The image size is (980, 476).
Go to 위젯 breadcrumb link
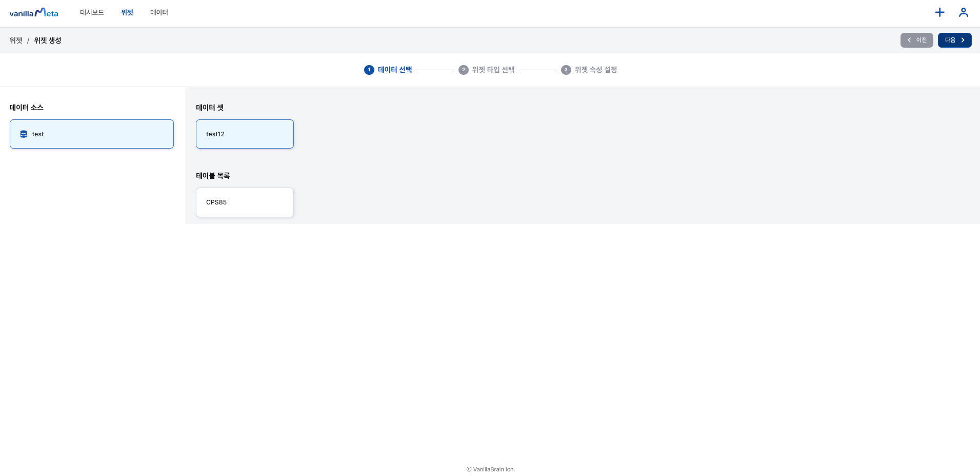[16, 40]
